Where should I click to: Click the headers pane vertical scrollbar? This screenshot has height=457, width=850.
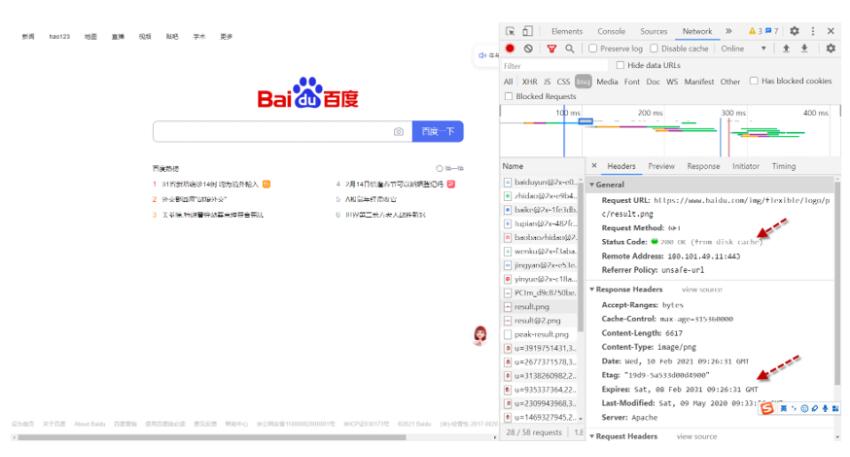point(837,282)
